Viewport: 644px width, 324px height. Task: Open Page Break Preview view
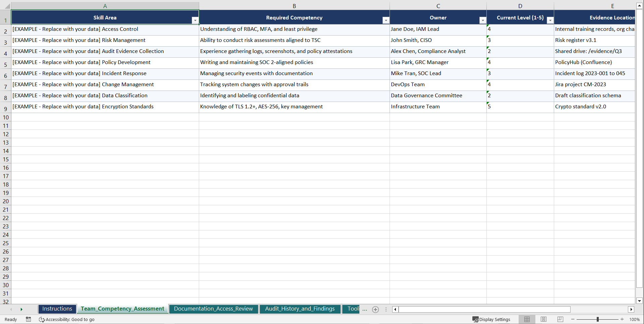point(560,319)
